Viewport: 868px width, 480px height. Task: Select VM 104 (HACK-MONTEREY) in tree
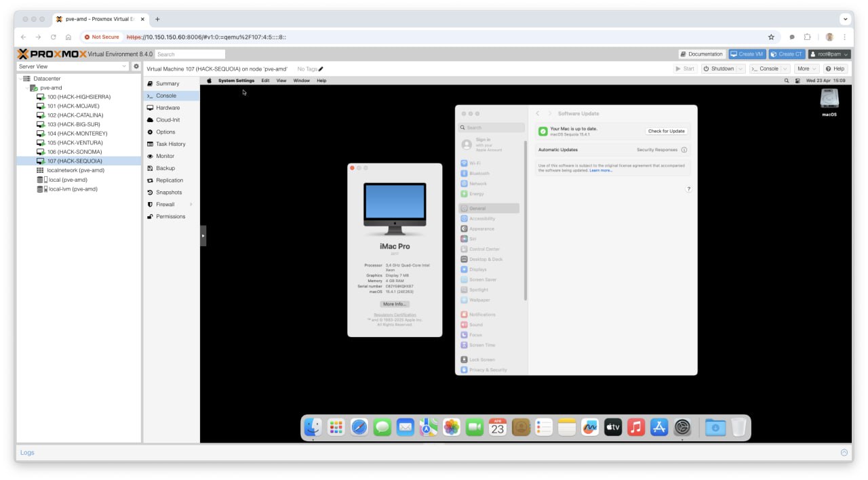77,134
